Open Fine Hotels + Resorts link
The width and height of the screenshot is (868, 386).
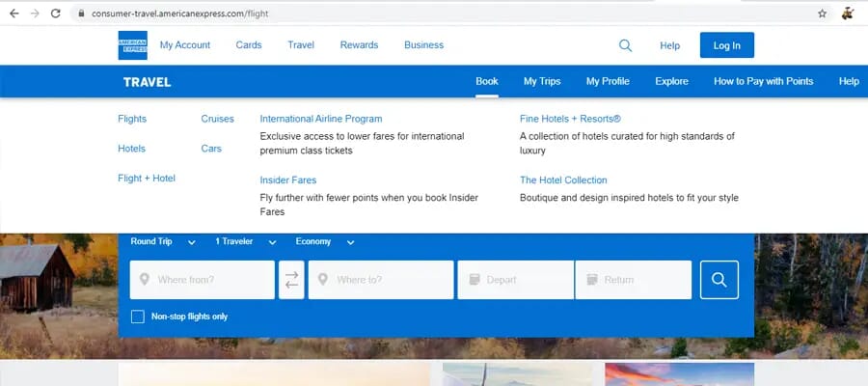[570, 119]
